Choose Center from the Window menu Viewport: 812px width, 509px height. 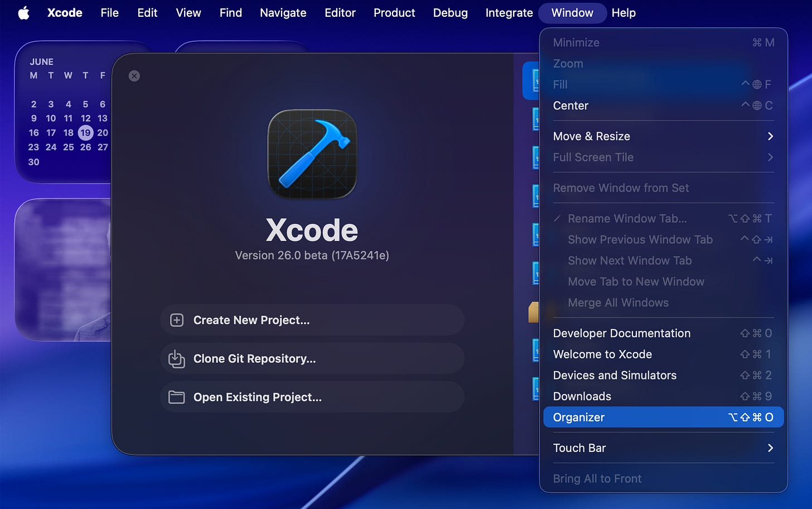click(664, 105)
